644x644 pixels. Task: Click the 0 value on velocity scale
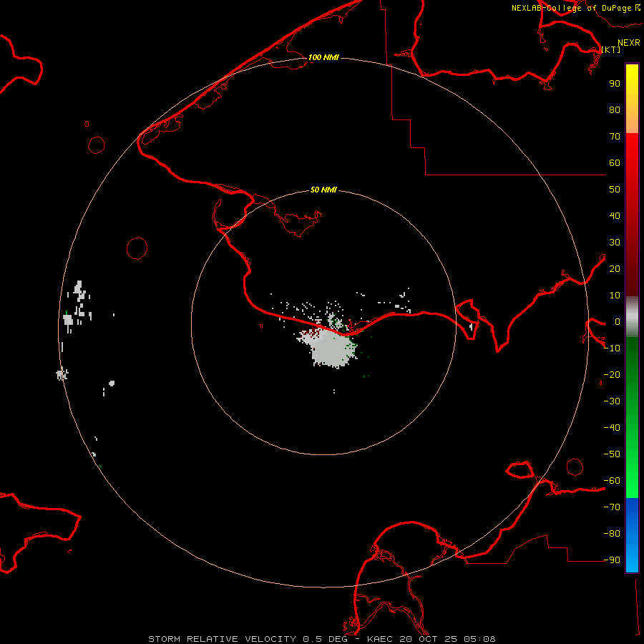click(617, 322)
